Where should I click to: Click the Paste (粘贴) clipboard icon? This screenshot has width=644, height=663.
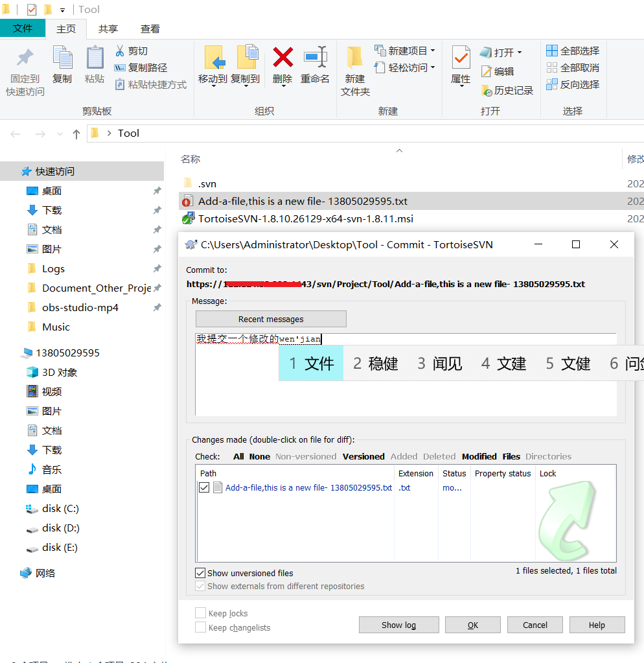95,58
